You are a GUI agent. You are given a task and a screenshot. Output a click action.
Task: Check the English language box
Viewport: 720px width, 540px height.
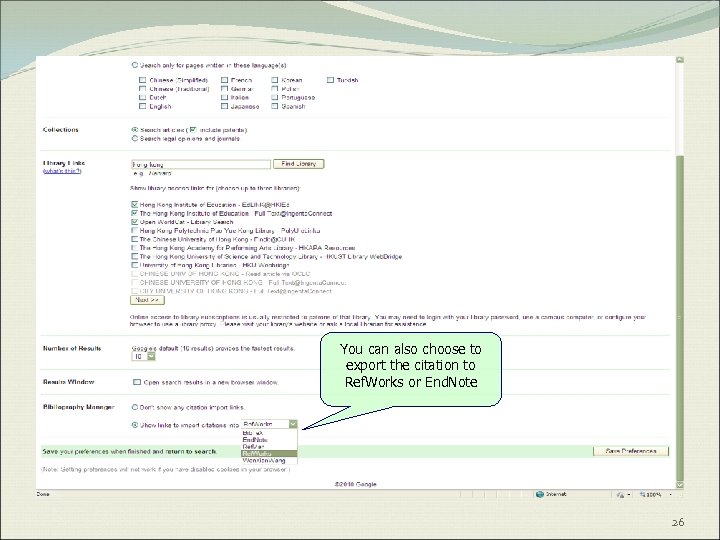(x=142, y=106)
